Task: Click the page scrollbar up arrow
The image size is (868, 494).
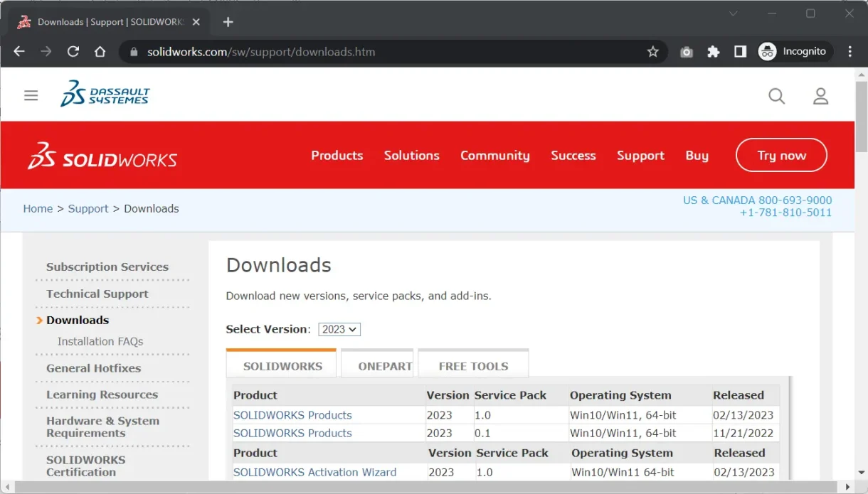Action: (862, 73)
